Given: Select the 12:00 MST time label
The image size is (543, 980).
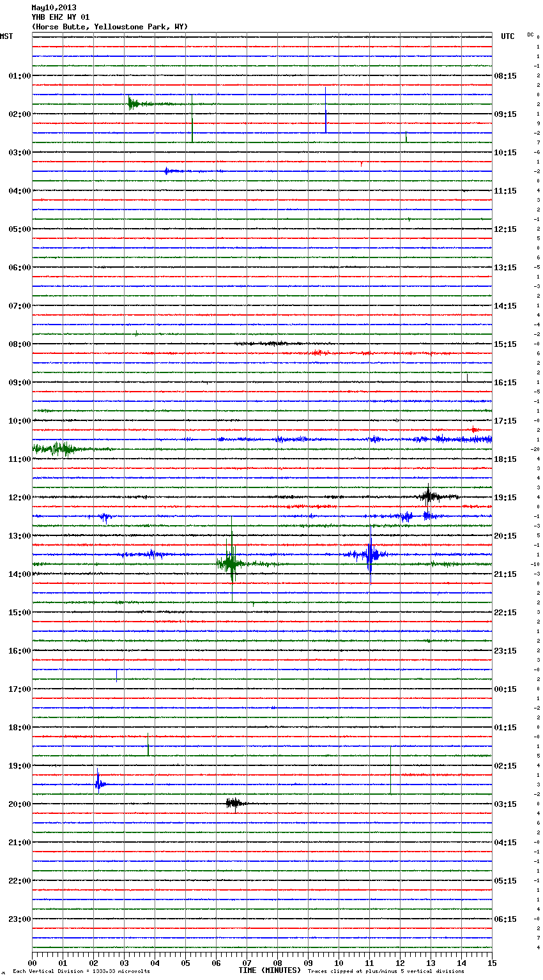Looking at the screenshot, I should point(20,498).
